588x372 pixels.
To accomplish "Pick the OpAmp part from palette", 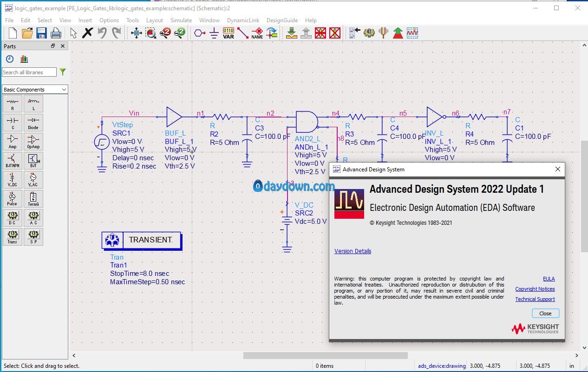I will 33,142.
